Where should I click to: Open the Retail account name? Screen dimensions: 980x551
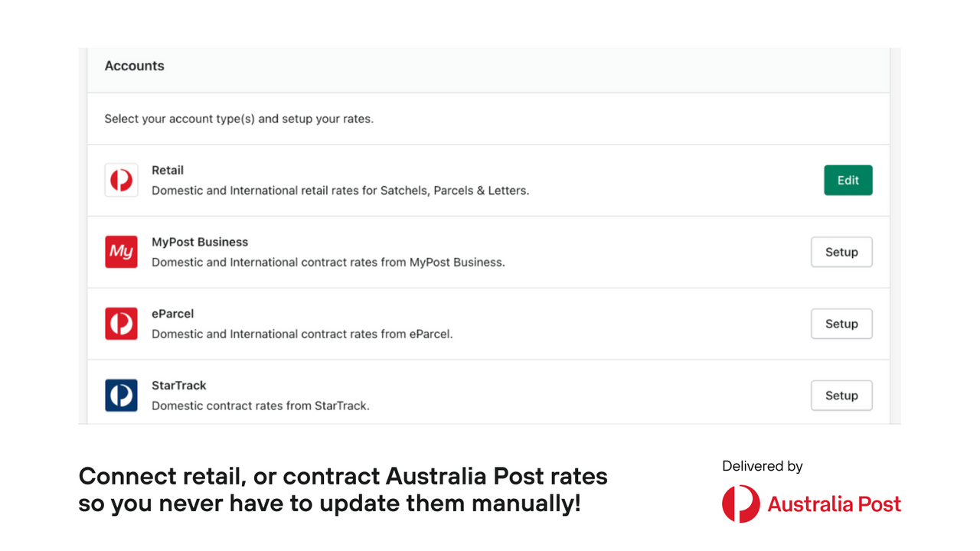pyautogui.click(x=168, y=170)
